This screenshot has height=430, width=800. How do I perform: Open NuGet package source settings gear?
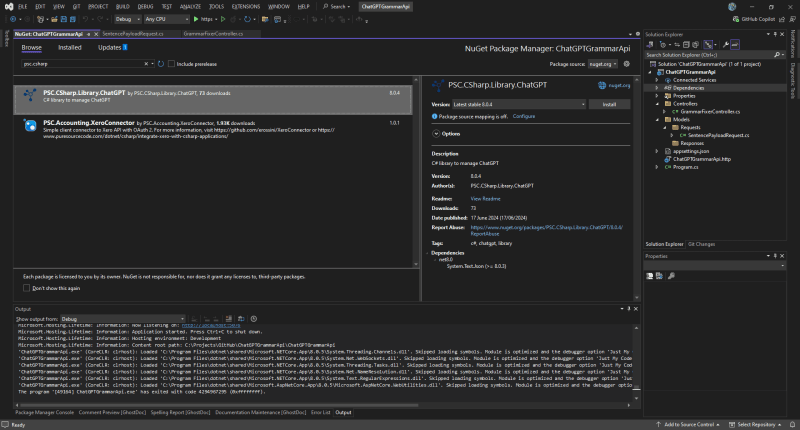tap(627, 64)
